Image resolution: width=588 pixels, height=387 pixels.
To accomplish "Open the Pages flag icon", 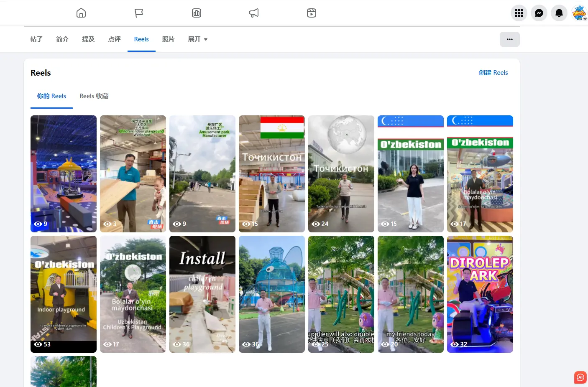I will tap(139, 13).
